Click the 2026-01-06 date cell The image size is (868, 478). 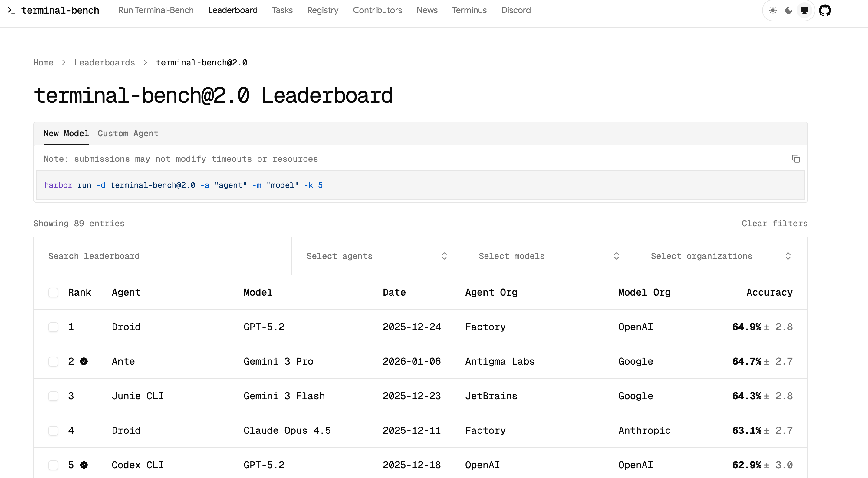411,361
